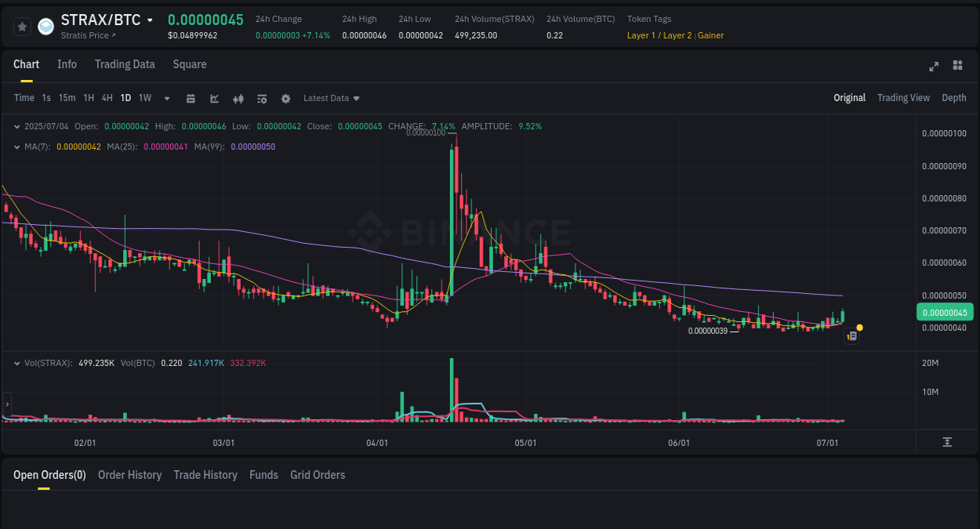Open the Funds tab
This screenshot has height=529, width=980.
click(x=263, y=475)
